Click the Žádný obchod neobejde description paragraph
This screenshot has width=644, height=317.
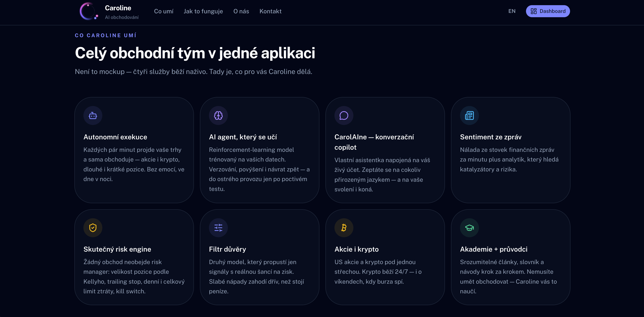point(134,277)
